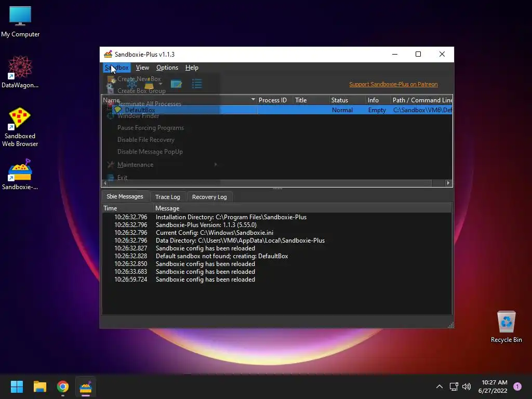532x399 pixels.
Task: Expand the Maintenance submenu
Action: [x=162, y=165]
